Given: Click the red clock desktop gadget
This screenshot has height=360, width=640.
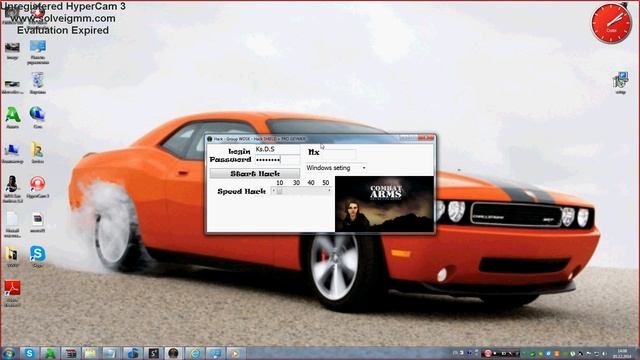Looking at the screenshot, I should pos(611,23).
